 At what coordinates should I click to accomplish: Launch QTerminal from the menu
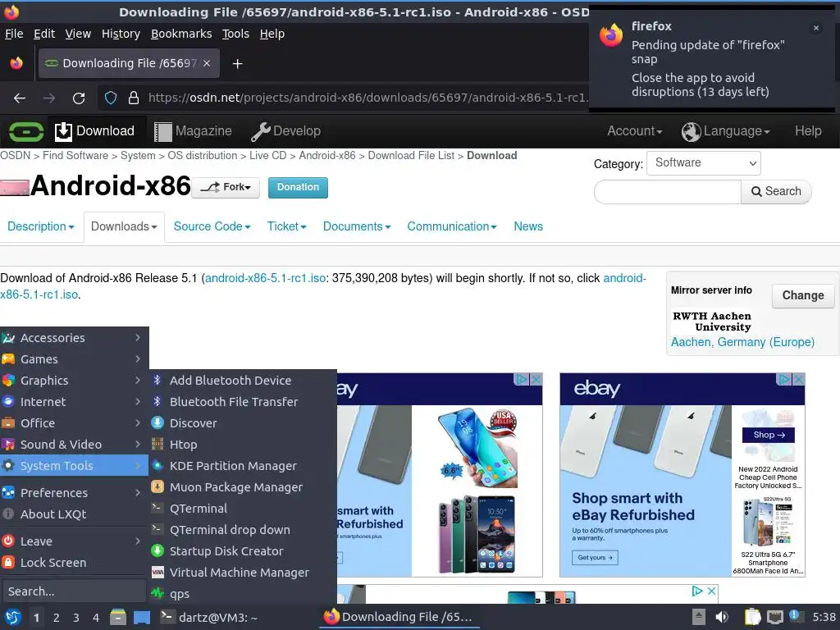[x=243, y=509]
